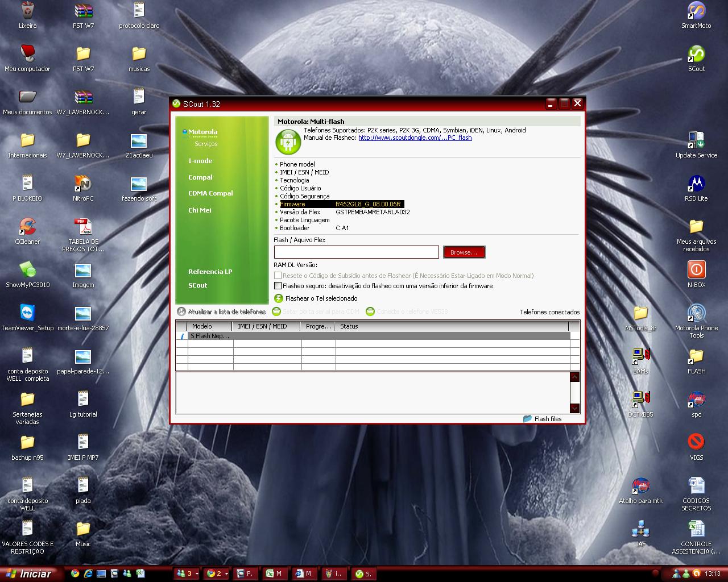This screenshot has height=582, width=728.
Task: Open CONTROLE ASSISTENCIA spreadsheet icon
Action: (x=696, y=529)
